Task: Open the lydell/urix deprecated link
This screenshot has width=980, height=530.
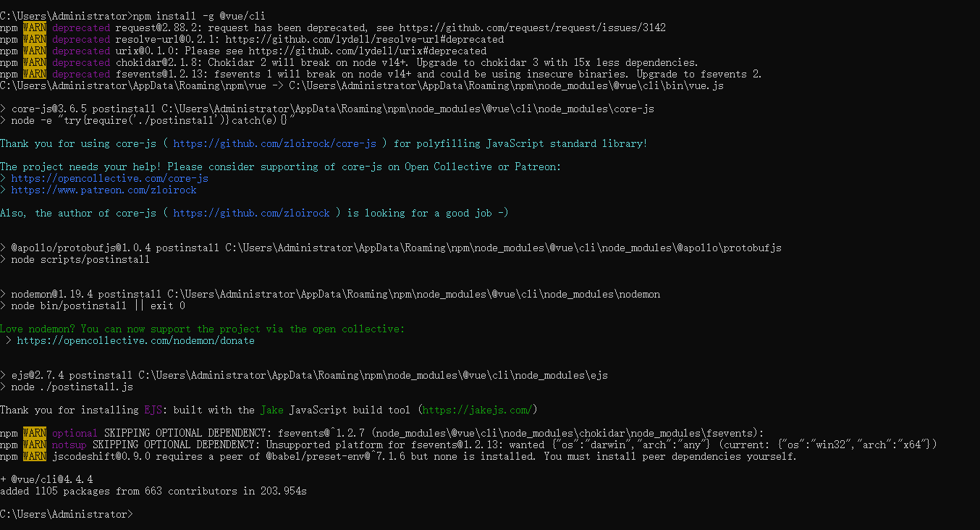Action: point(368,51)
